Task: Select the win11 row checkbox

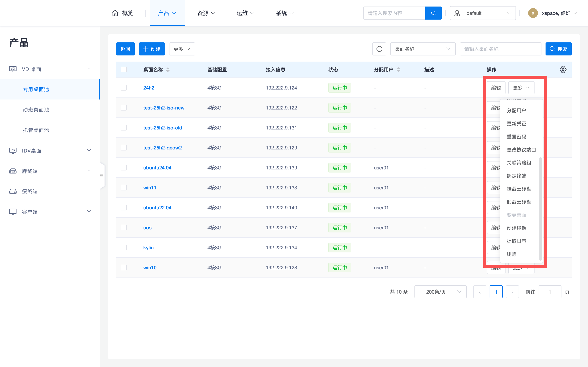Action: click(124, 188)
